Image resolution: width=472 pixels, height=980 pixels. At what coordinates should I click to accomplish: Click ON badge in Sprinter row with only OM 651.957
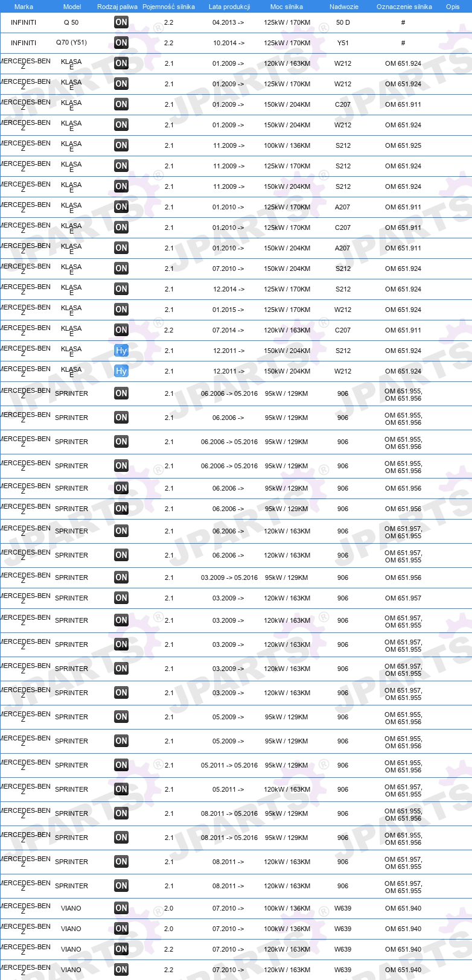click(121, 598)
